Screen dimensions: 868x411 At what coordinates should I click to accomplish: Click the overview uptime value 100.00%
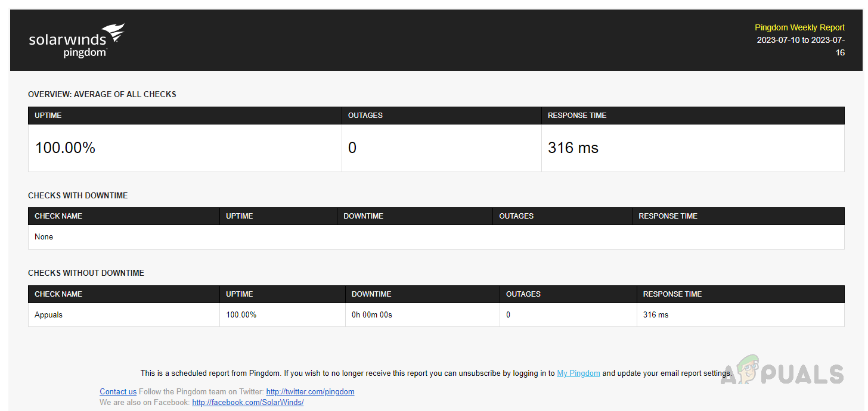pyautogui.click(x=65, y=148)
